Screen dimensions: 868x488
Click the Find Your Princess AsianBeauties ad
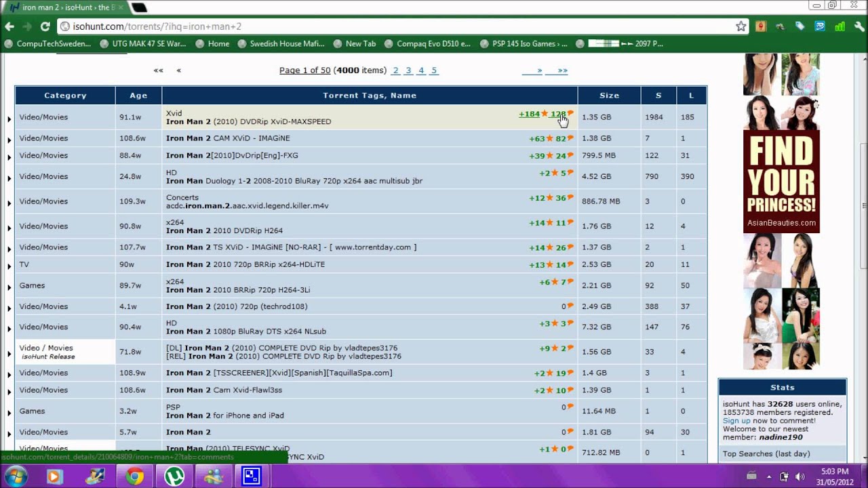point(781,183)
